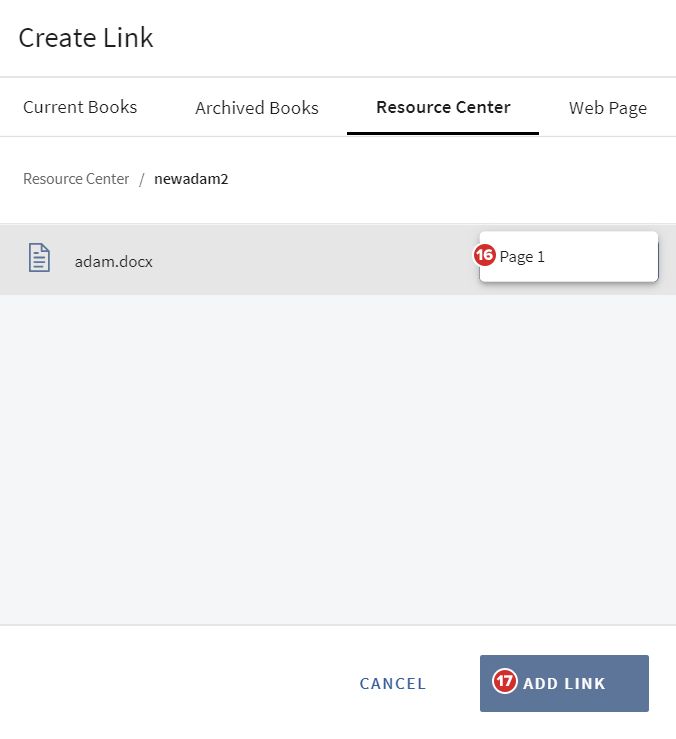Click the Create Link dialog title
This screenshot has width=676, height=739.
point(86,39)
